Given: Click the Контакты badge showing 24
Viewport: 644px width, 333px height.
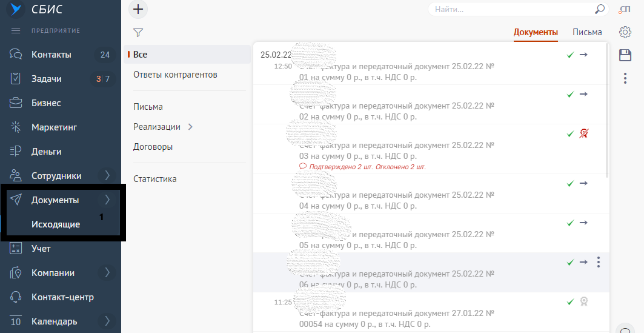Looking at the screenshot, I should (105, 54).
